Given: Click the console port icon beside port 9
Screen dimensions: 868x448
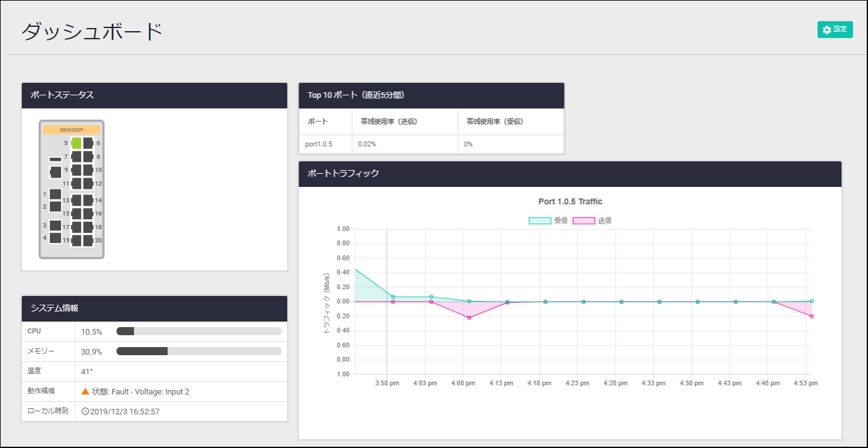Looking at the screenshot, I should coord(55,171).
